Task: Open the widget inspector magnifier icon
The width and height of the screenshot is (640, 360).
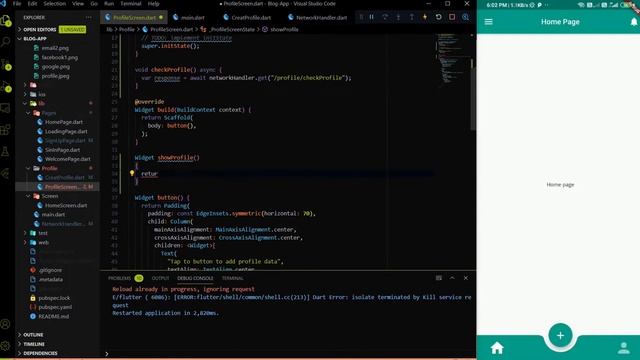Action: (x=465, y=17)
